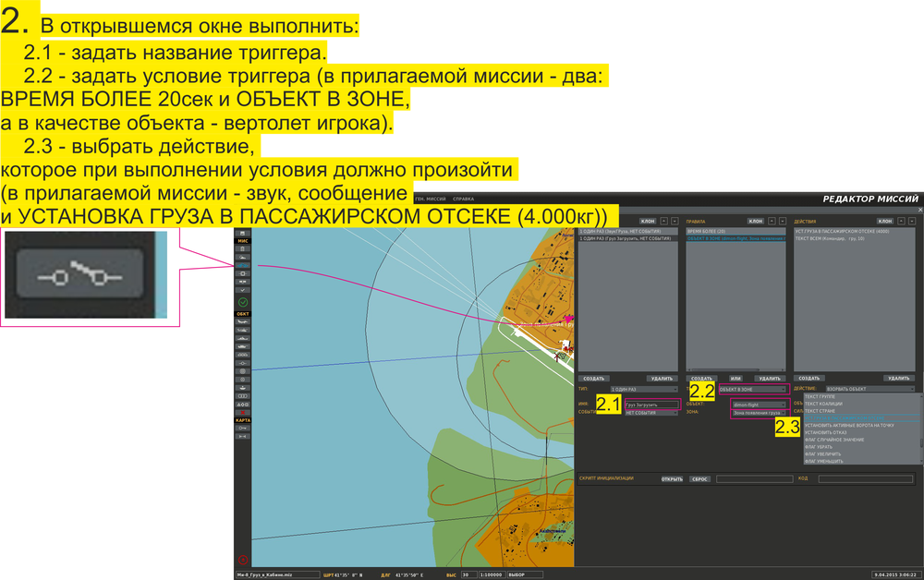This screenshot has height=580, width=924.
Task: Select the ship object tool
Action: point(242,338)
